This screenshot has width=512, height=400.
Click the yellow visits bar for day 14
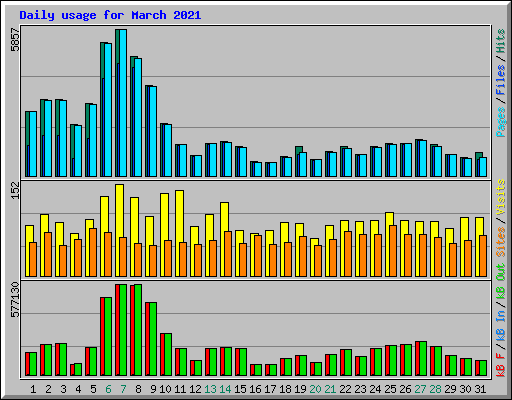pos(224,239)
